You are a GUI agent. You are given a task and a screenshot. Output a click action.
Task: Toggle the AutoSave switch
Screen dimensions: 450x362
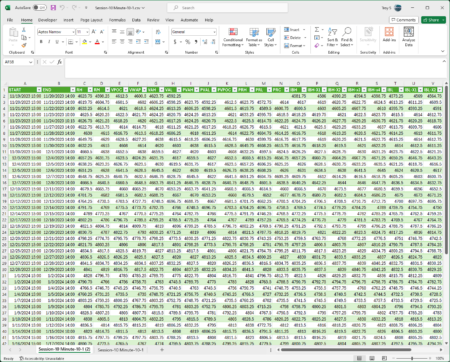(x=40, y=7)
